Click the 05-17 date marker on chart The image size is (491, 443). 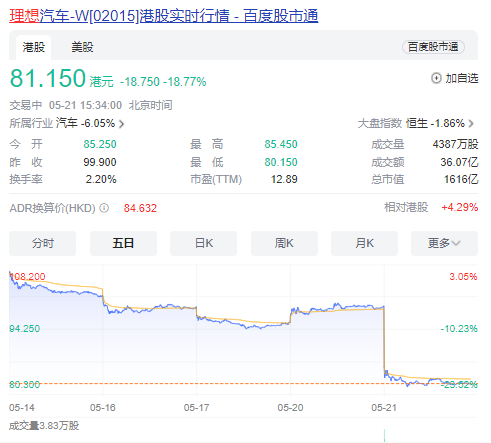point(196,408)
